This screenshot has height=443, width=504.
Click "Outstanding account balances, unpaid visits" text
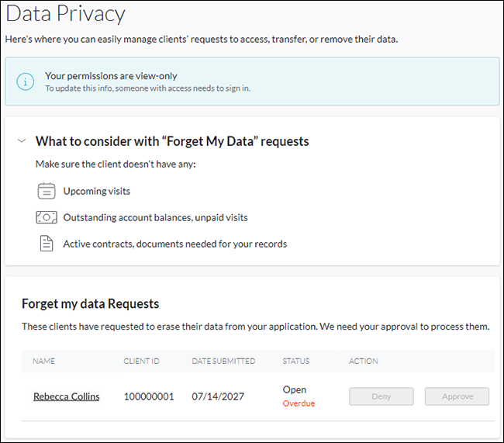[156, 217]
